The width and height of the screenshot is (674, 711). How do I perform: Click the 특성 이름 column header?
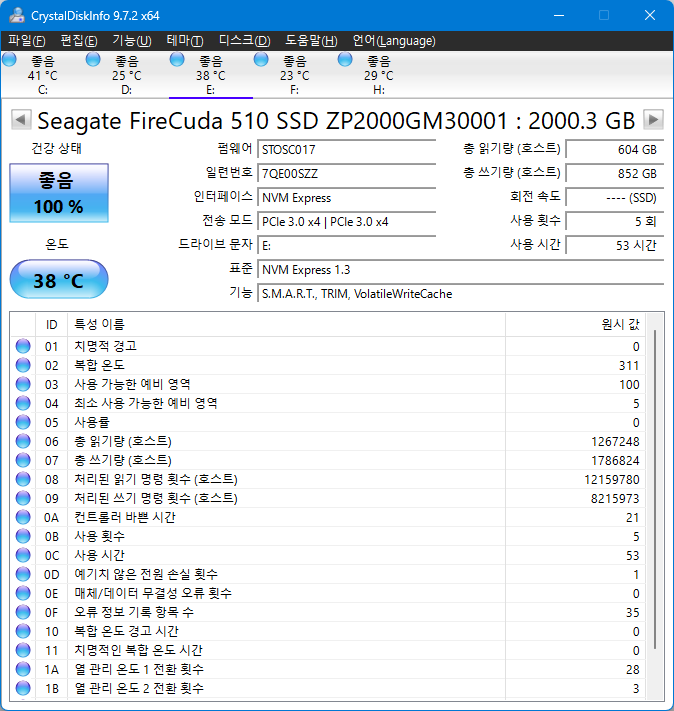[x=286, y=325]
